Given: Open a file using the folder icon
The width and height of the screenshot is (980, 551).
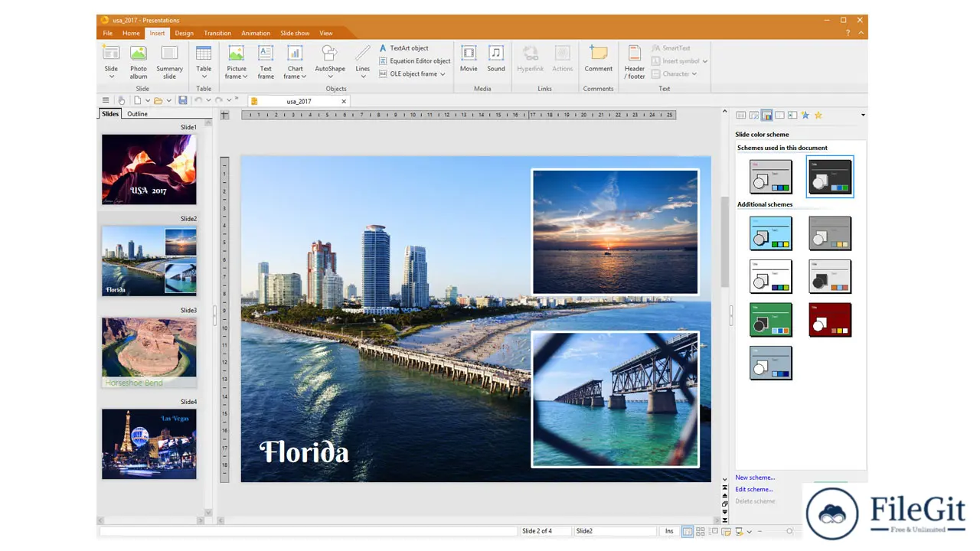Looking at the screenshot, I should click(x=158, y=101).
